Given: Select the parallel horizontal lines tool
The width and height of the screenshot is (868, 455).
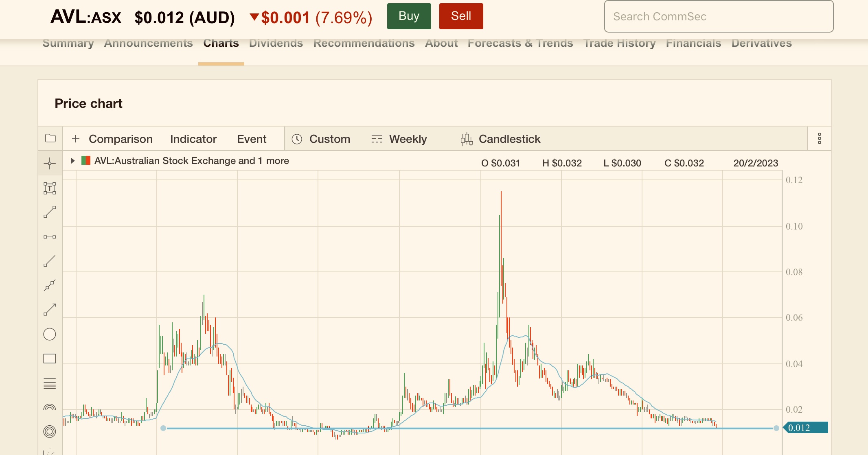Looking at the screenshot, I should click(x=50, y=383).
